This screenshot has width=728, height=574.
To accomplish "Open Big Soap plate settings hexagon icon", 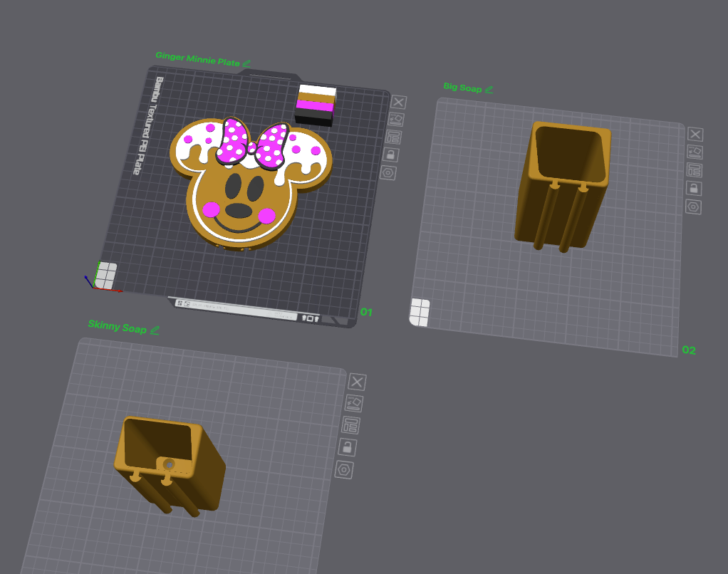I will (693, 207).
